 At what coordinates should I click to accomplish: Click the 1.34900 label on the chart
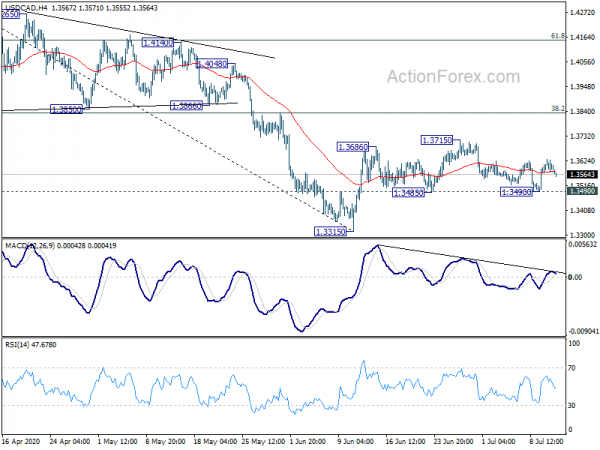pos(517,192)
